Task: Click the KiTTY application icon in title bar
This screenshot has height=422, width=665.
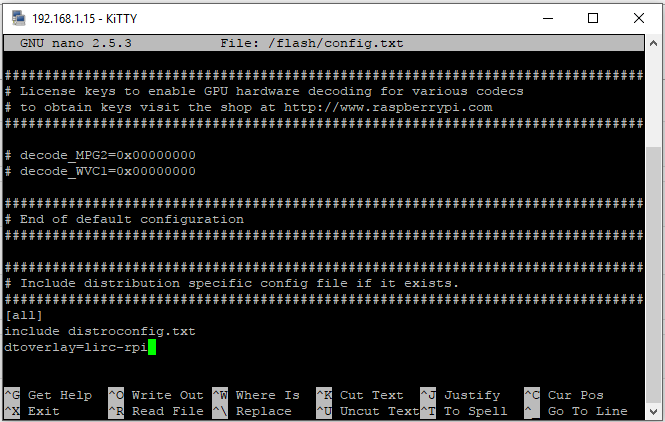Action: pyautogui.click(x=18, y=18)
